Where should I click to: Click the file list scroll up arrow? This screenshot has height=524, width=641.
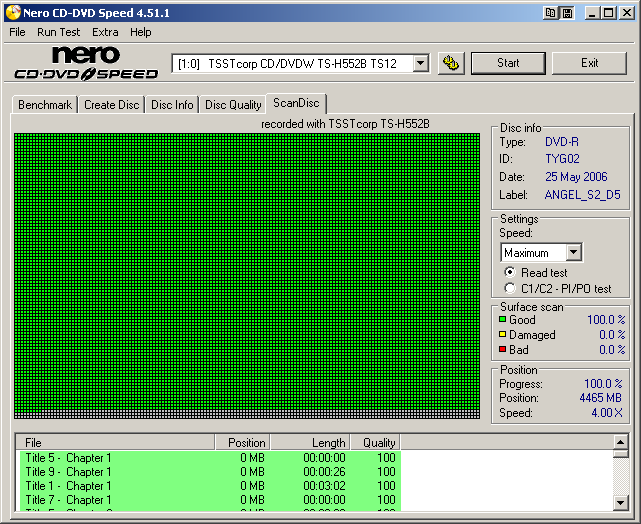(x=621, y=442)
